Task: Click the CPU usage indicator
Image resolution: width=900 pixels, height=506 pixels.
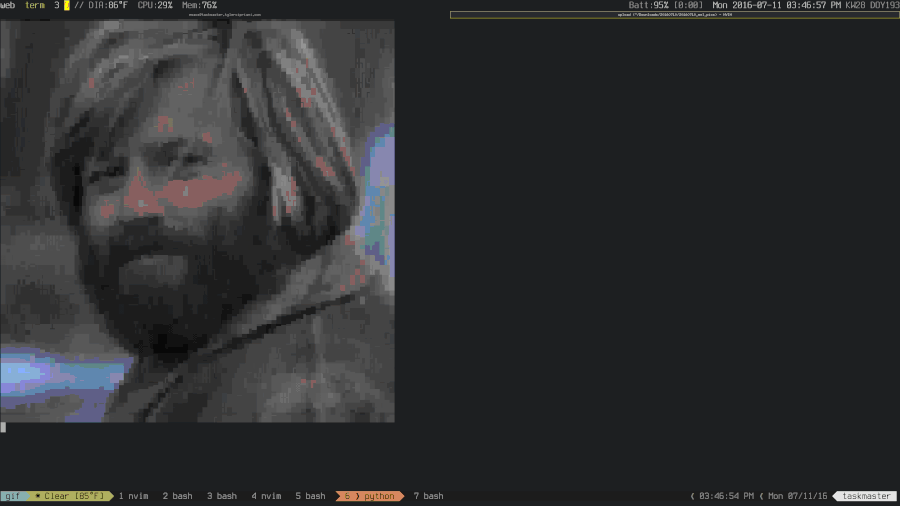Action: coord(154,5)
